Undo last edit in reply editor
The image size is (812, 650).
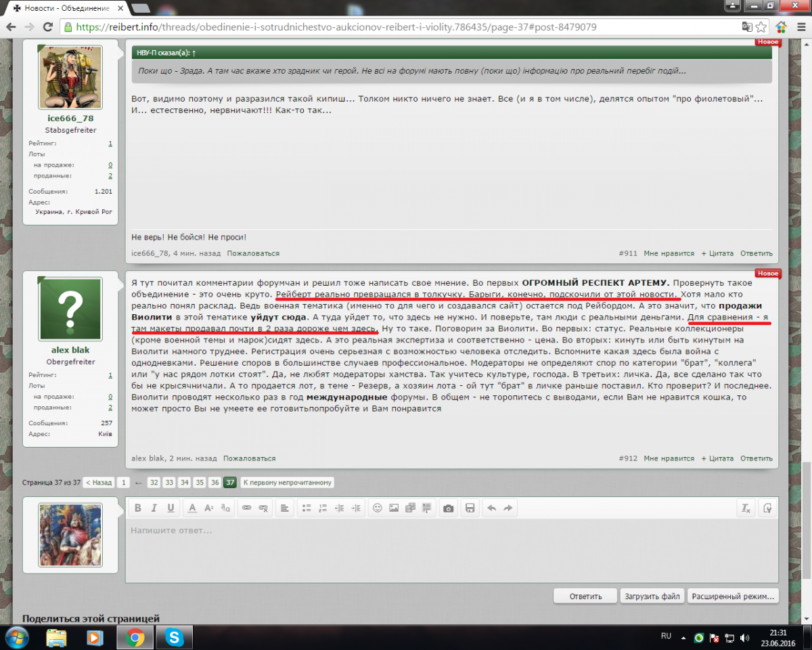pyautogui.click(x=492, y=508)
